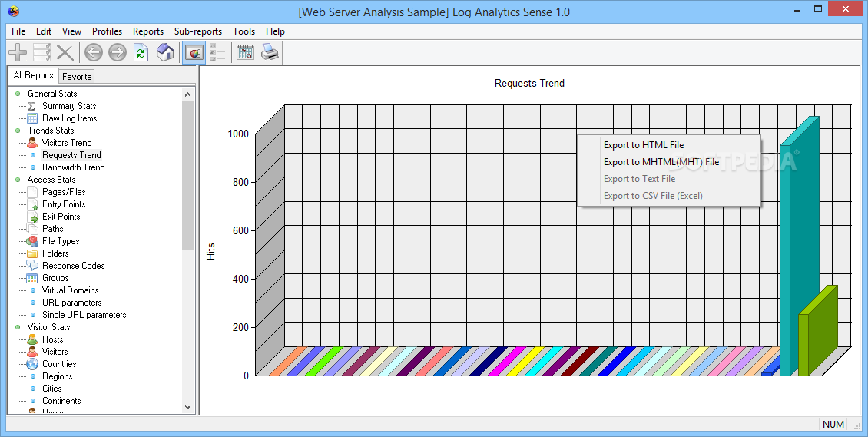Click the add profile plus icon

18,52
